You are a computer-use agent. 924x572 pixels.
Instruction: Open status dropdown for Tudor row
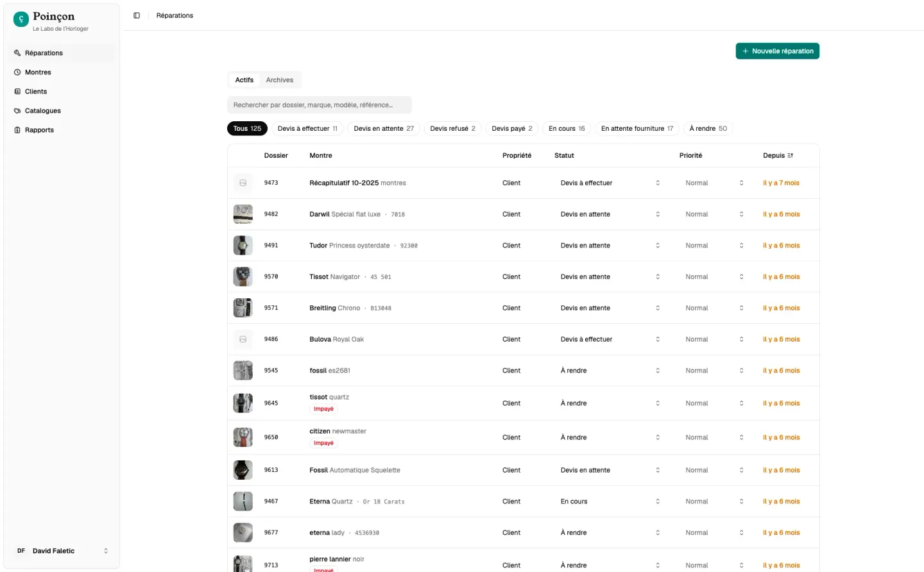pos(610,246)
